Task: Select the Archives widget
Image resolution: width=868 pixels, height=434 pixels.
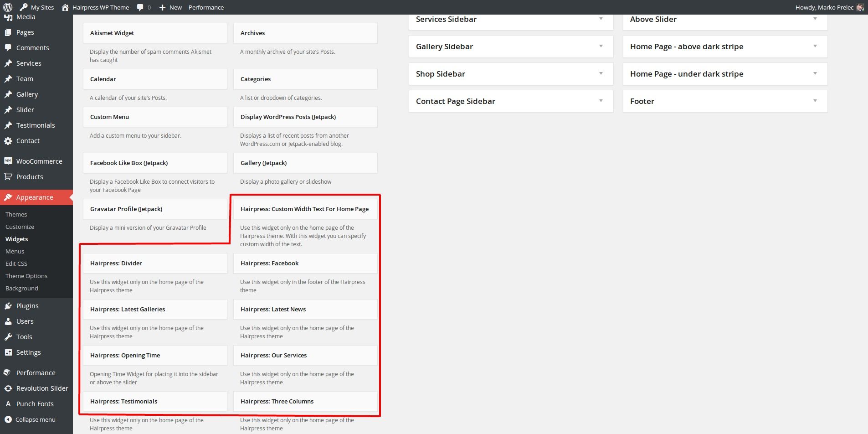Action: [x=305, y=33]
